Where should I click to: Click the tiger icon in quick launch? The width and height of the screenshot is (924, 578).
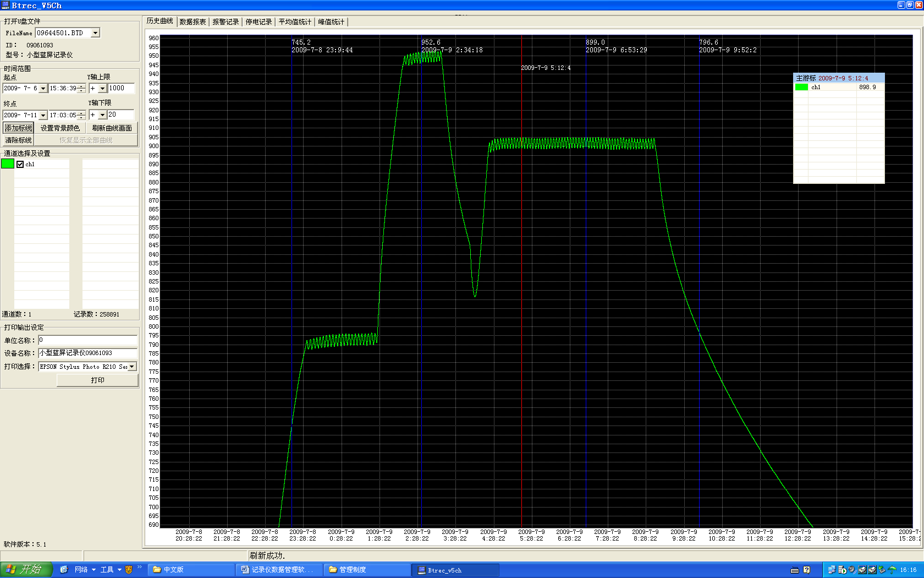(x=129, y=570)
